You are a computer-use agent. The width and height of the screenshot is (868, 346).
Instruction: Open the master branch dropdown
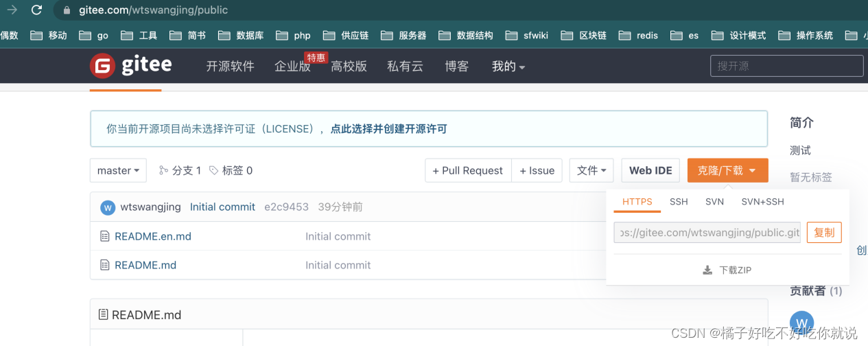tap(118, 170)
